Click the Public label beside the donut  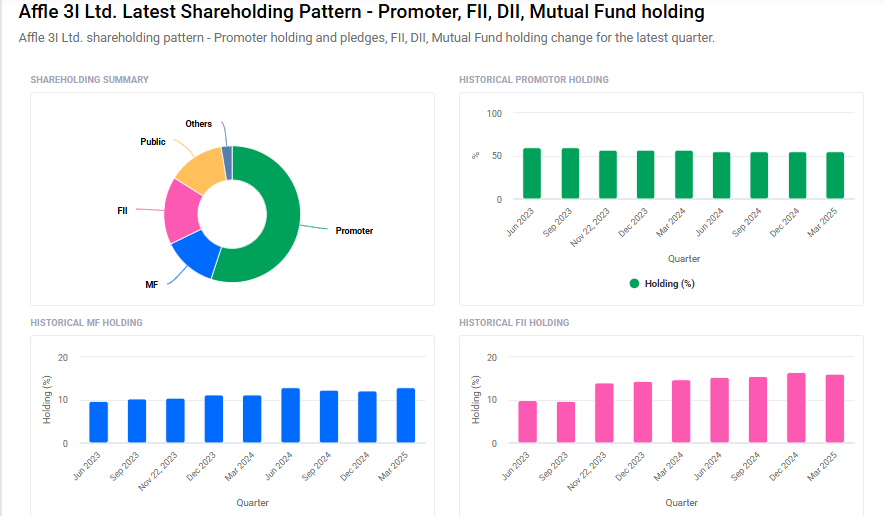153,142
